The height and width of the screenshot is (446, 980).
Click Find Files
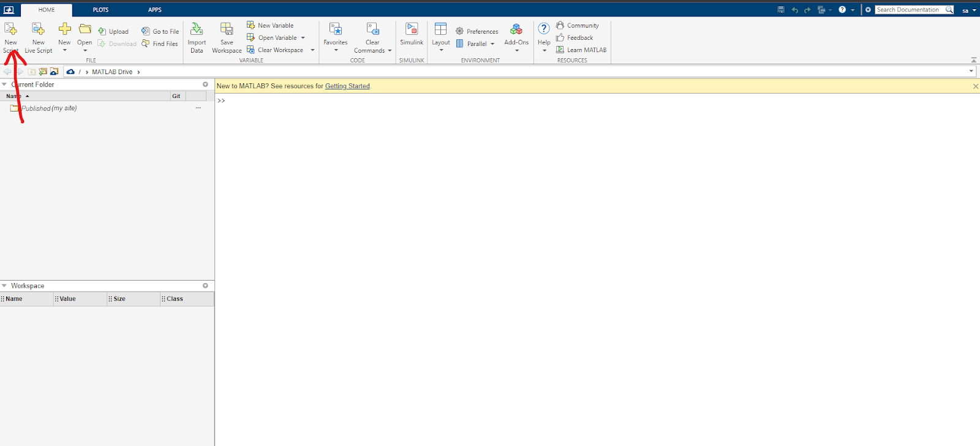160,43
